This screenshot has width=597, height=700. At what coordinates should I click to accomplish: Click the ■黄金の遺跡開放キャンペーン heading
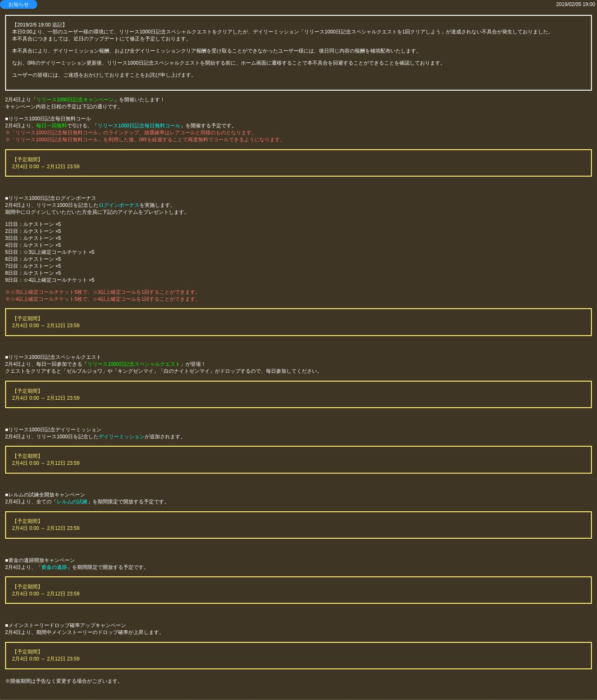[40, 560]
